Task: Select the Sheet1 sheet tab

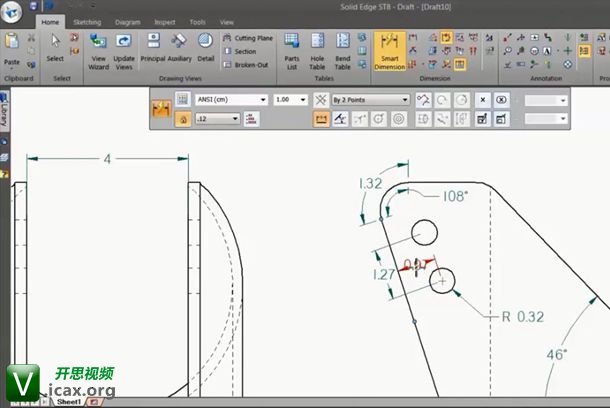Action: (x=68, y=401)
